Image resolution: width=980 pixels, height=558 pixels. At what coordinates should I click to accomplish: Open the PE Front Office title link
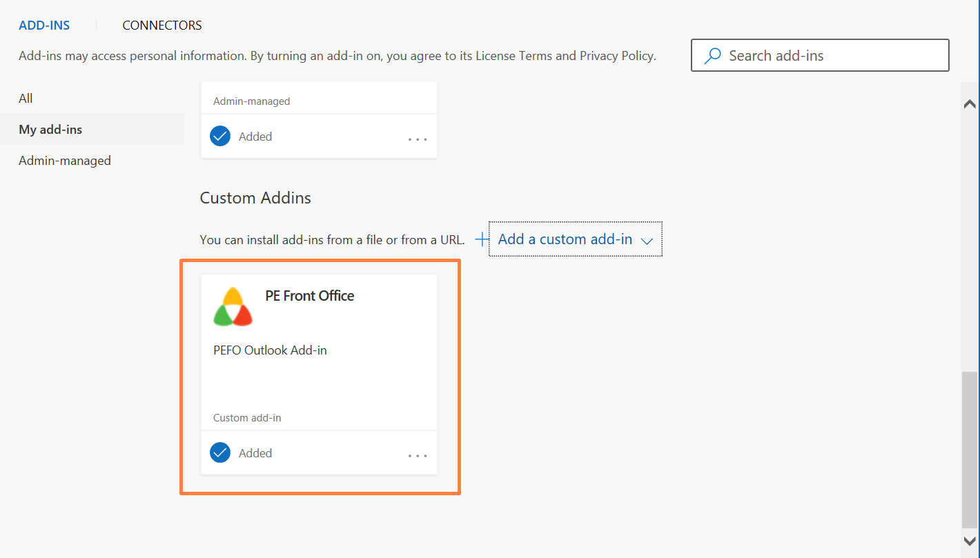click(310, 296)
